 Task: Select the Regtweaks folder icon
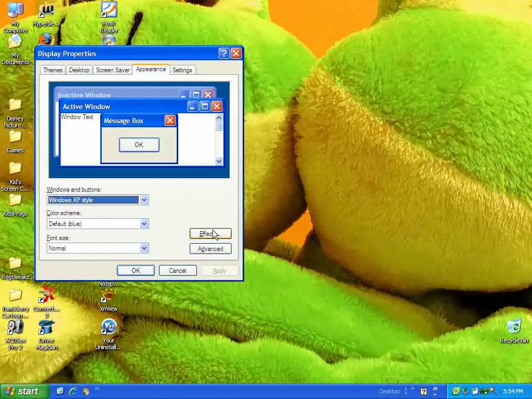15,269
